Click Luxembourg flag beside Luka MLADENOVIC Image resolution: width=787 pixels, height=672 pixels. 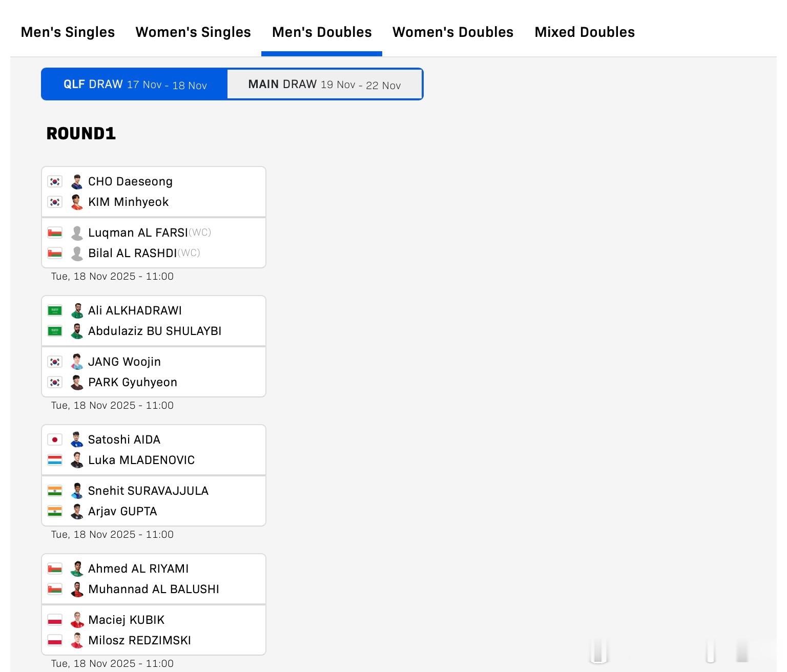[55, 460]
